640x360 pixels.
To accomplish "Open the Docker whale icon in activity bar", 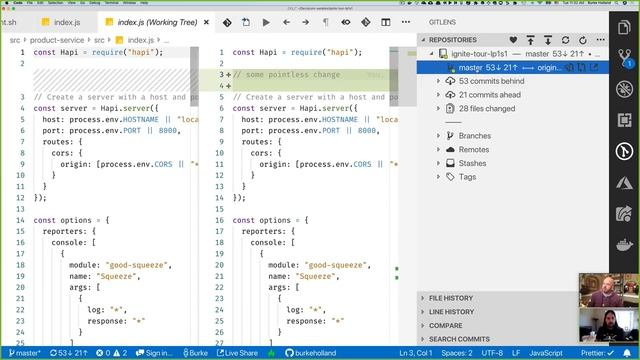I will pos(624,244).
